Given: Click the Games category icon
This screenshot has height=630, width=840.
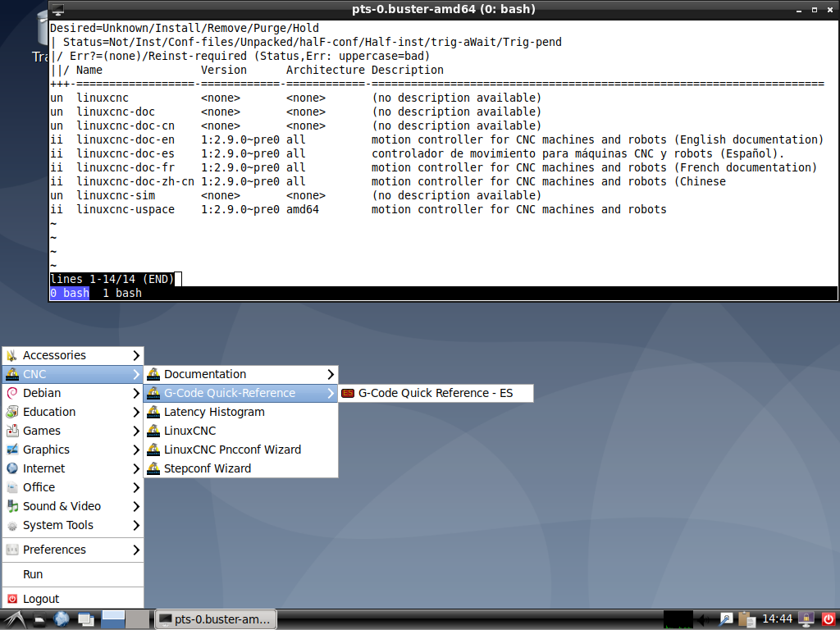Looking at the screenshot, I should click(x=11, y=431).
